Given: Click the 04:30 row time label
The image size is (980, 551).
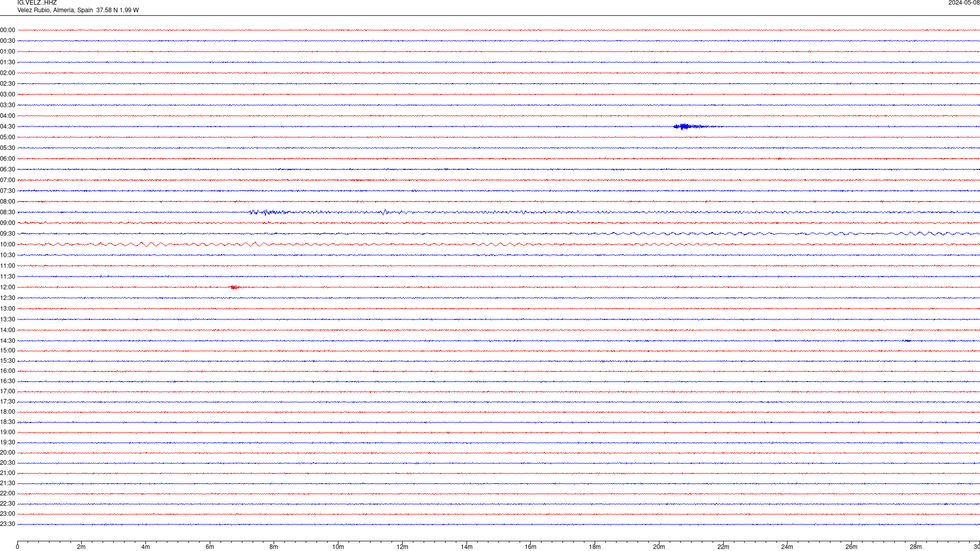Looking at the screenshot, I should coord(8,127).
